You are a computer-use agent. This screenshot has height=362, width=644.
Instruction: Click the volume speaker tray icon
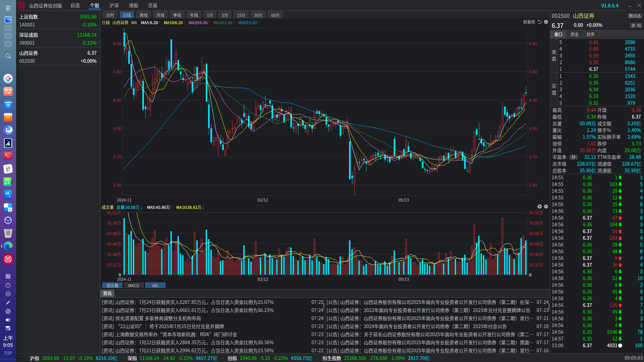tap(8, 320)
